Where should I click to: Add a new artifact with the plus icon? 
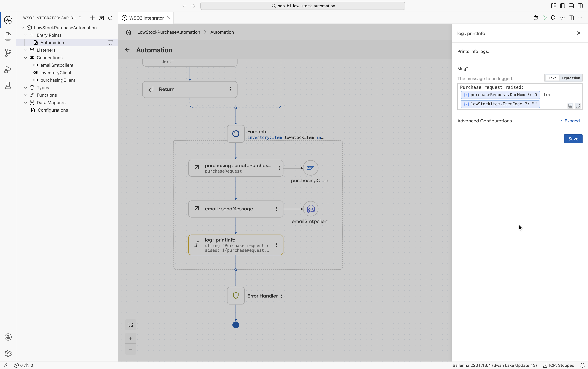(x=92, y=18)
